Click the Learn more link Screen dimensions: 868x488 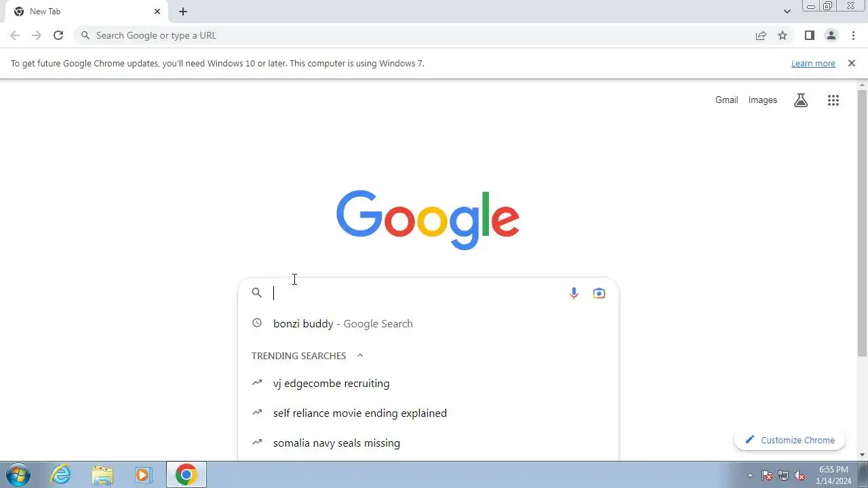pyautogui.click(x=813, y=63)
